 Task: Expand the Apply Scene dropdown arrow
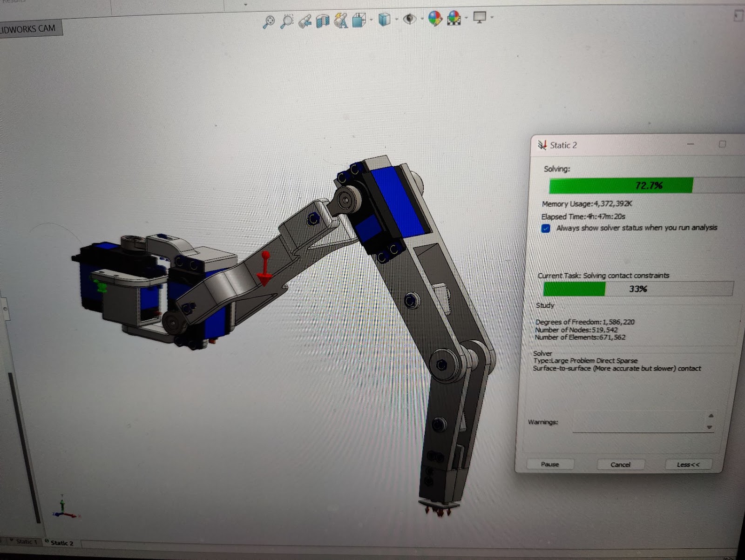(x=466, y=19)
